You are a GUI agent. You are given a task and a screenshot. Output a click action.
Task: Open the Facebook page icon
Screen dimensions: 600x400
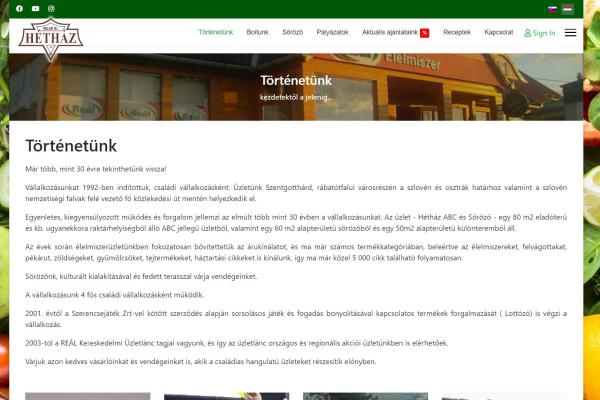pos(19,8)
